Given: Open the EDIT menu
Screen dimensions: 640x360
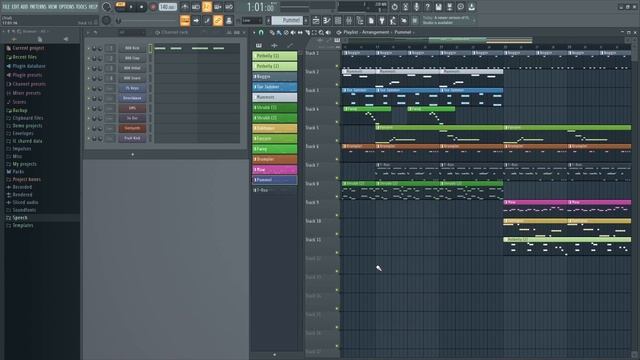Looking at the screenshot, I should [x=15, y=7].
